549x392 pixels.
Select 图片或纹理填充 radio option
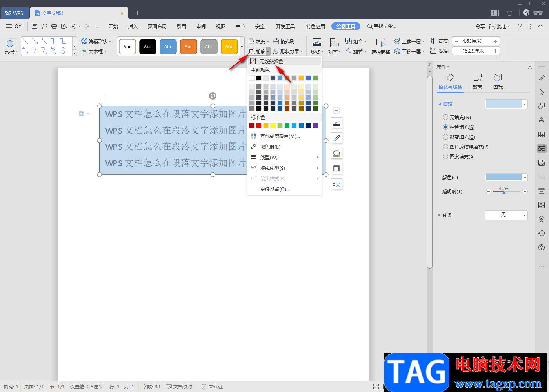tap(445, 147)
